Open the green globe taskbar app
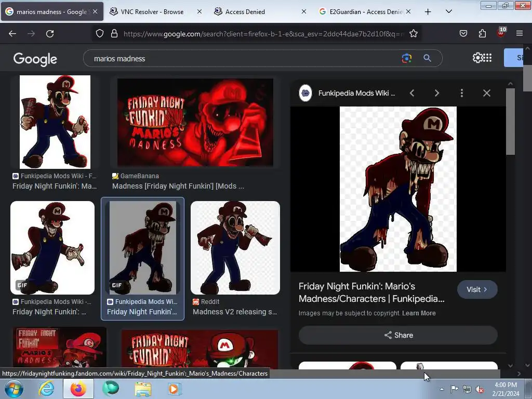Screen dimensions: 532x399 111,389
